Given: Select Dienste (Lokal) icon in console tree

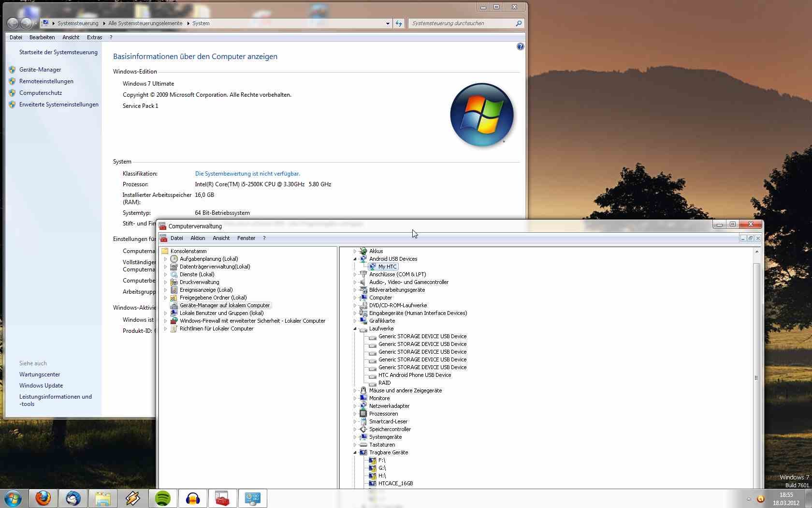Looking at the screenshot, I should [174, 274].
